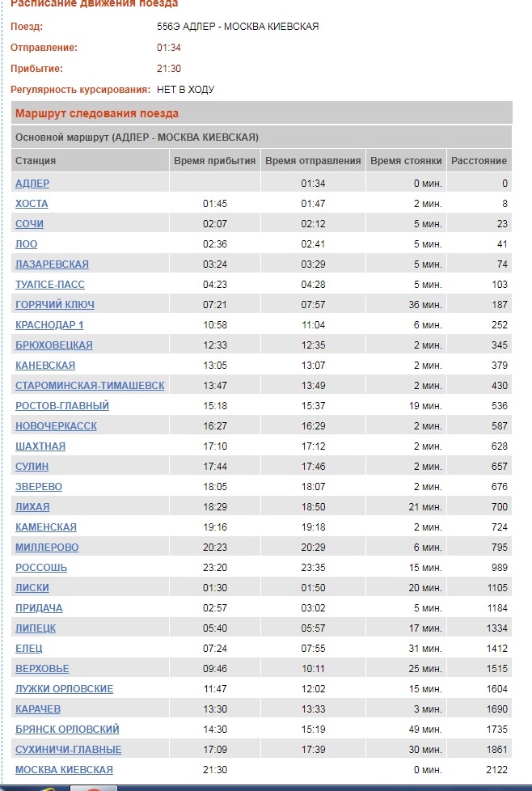Go to the СУХИНИЧИ-ГЛАВНЫЕ station
Image resolution: width=532 pixels, height=791 pixels.
[x=69, y=750]
